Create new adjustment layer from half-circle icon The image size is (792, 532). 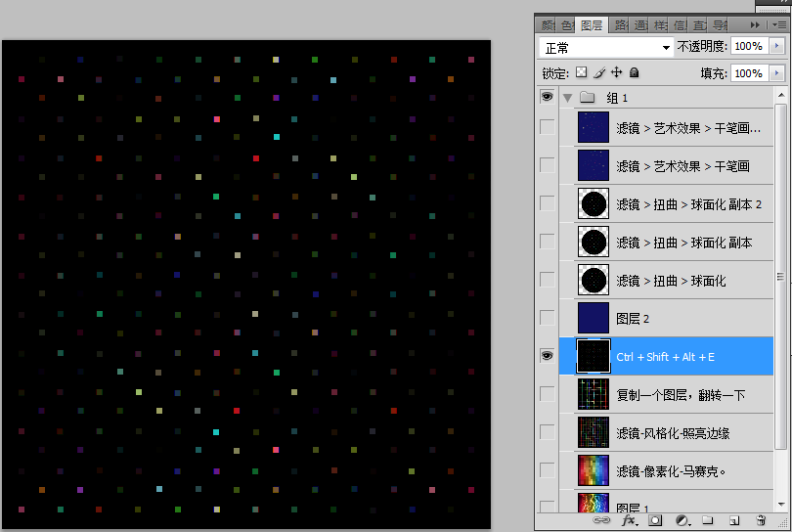tap(682, 521)
